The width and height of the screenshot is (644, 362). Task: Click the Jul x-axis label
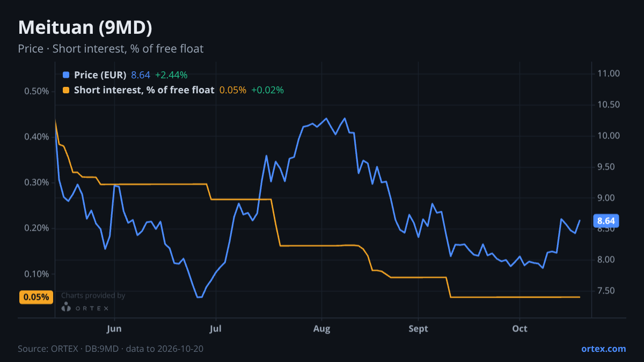coord(216,329)
